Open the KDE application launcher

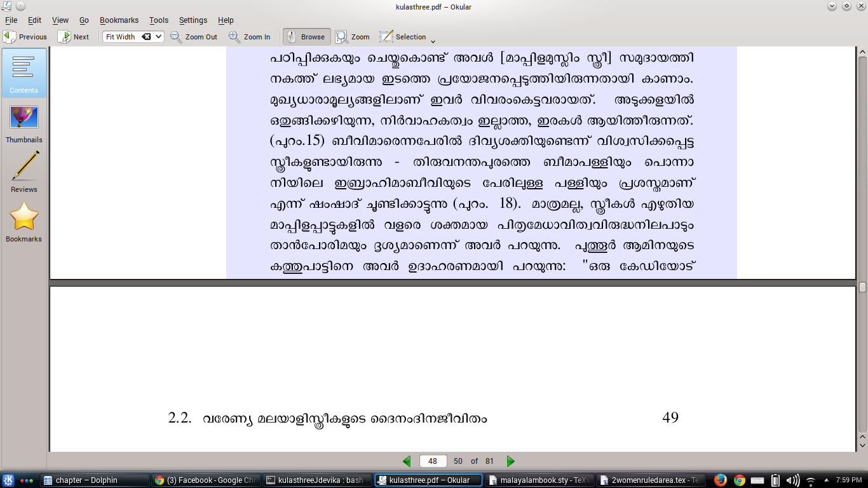coord(8,480)
